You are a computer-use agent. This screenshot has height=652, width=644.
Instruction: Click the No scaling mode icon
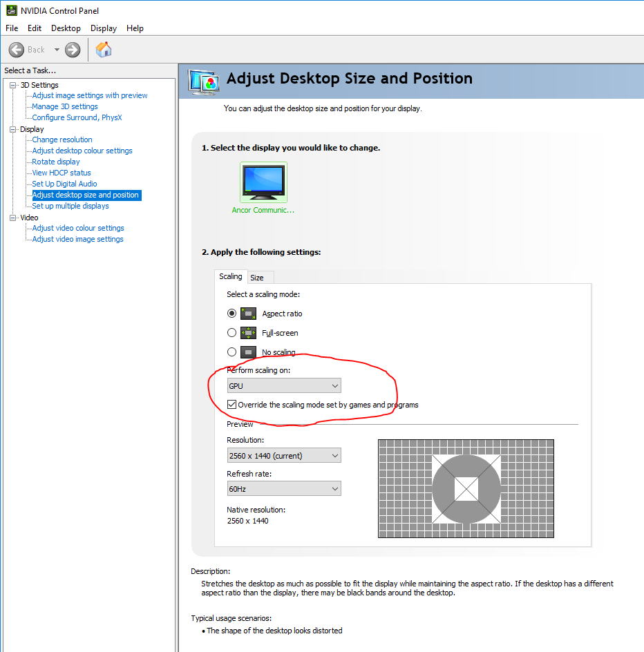pos(248,352)
